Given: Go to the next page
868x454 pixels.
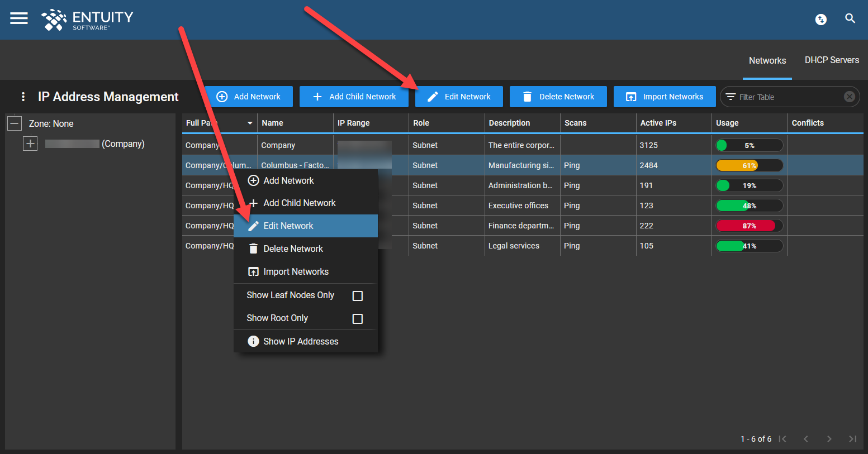Looking at the screenshot, I should click(829, 439).
